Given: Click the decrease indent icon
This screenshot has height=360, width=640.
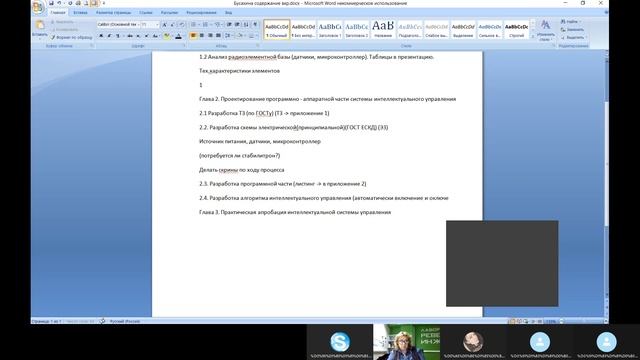Looking at the screenshot, I should pyautogui.click(x=229, y=25).
